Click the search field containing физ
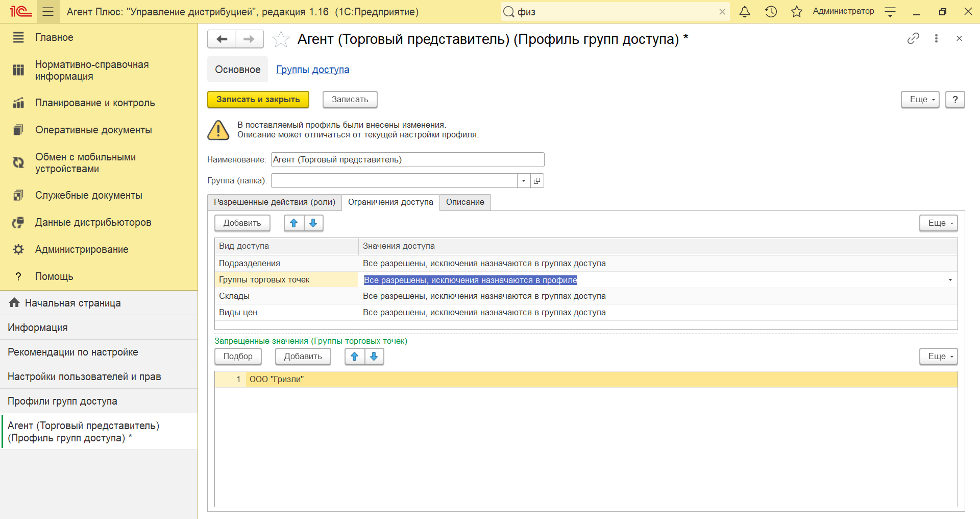Screen dimensions: 980x519 coord(615,12)
